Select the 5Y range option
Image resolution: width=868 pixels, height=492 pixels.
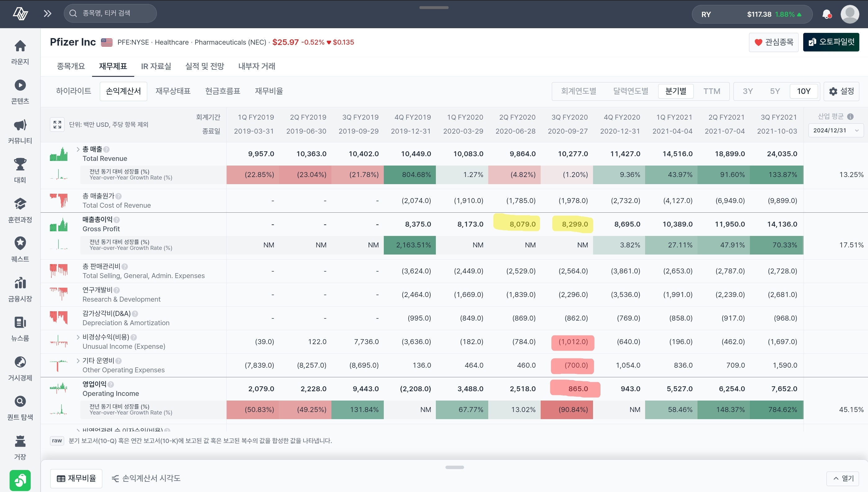775,91
